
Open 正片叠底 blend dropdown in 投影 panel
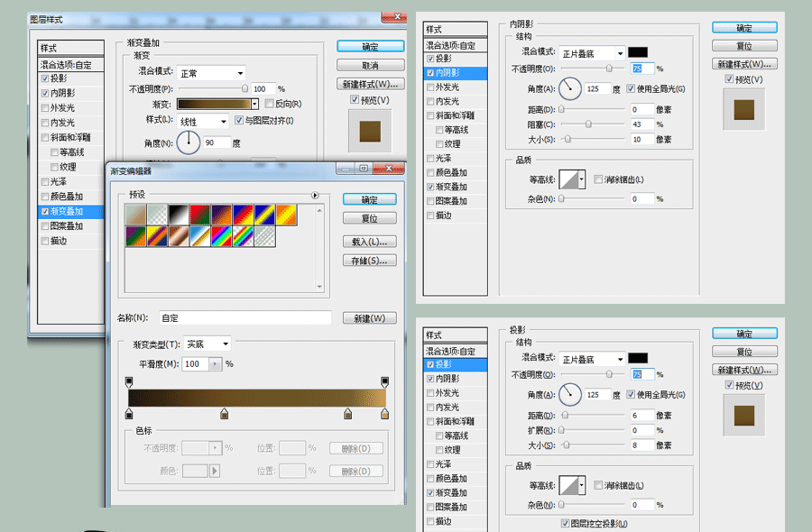pos(592,359)
